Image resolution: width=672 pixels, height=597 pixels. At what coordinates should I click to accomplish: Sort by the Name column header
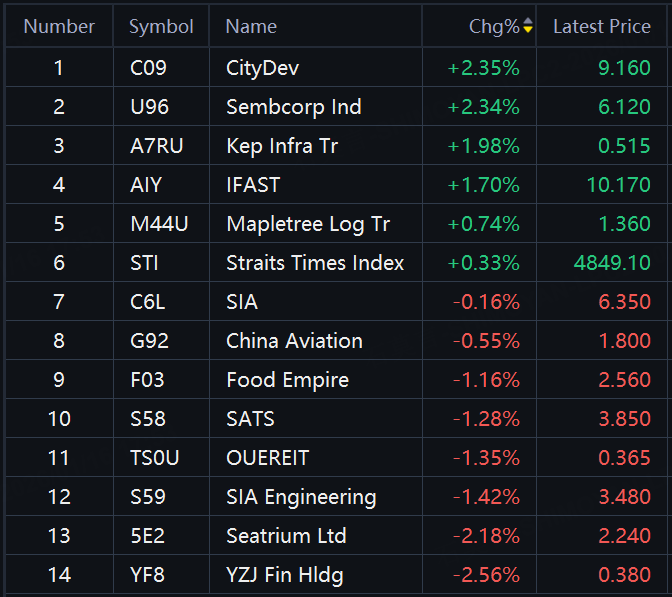[x=251, y=27]
